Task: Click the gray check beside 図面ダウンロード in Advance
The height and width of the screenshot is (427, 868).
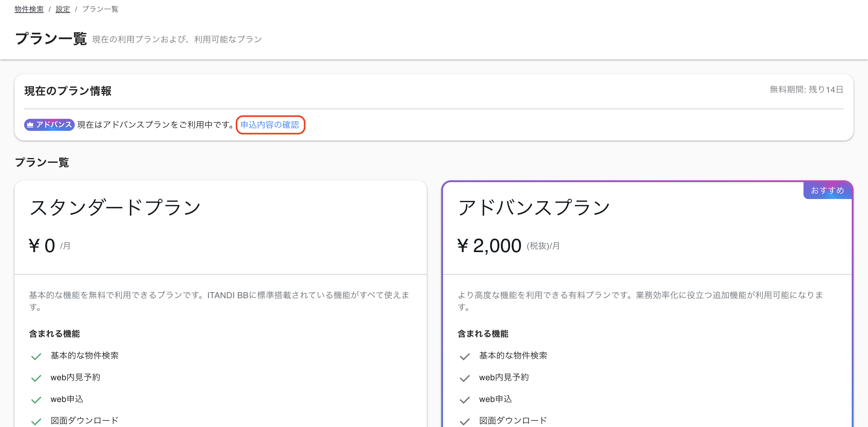Action: pyautogui.click(x=465, y=421)
